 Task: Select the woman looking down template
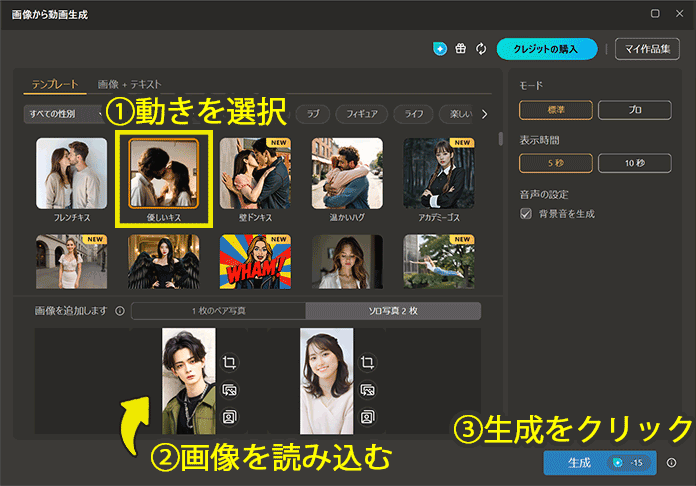(347, 262)
